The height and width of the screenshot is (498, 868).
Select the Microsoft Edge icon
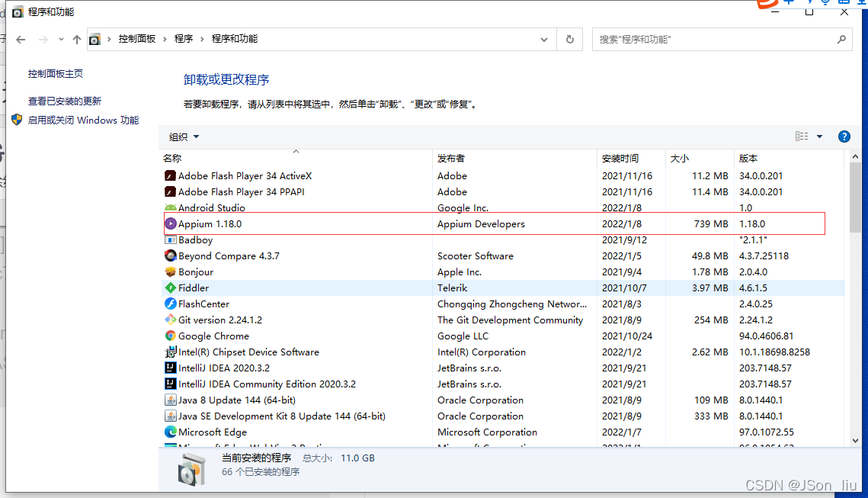coord(171,432)
